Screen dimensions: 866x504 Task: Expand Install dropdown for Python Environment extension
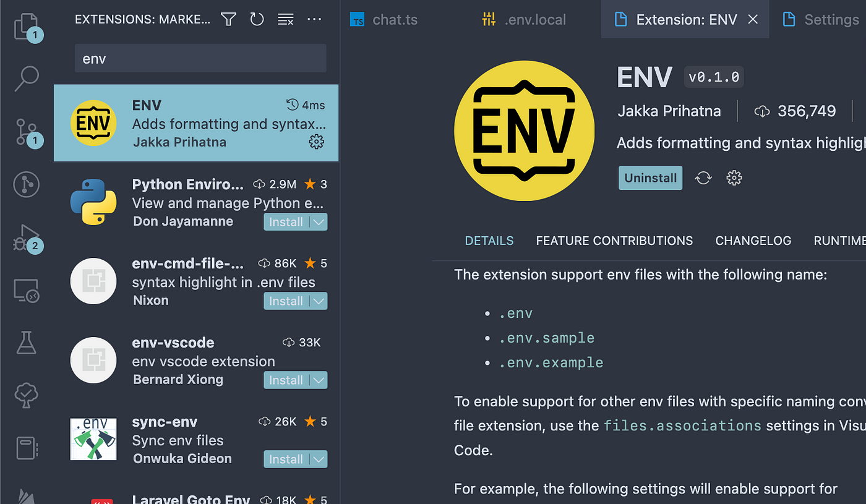point(319,222)
